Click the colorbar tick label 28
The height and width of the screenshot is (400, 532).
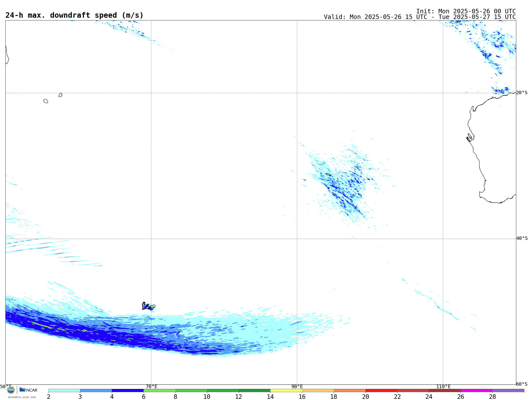coord(492,397)
